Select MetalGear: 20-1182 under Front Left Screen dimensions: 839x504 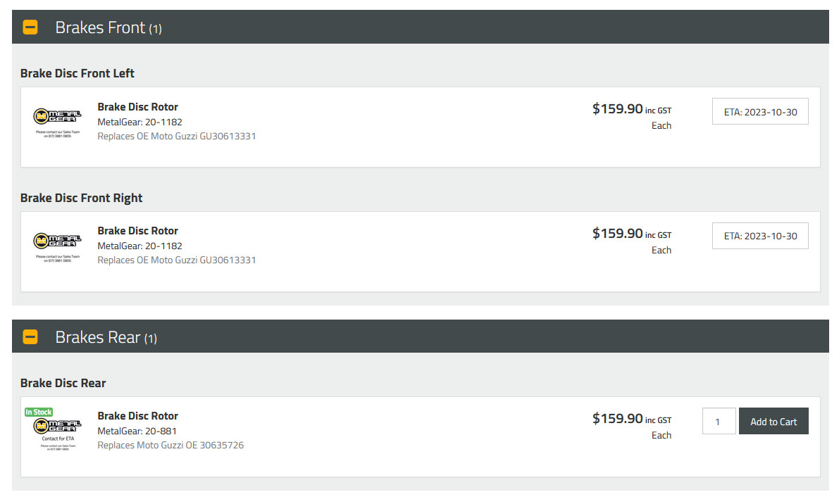click(x=139, y=122)
